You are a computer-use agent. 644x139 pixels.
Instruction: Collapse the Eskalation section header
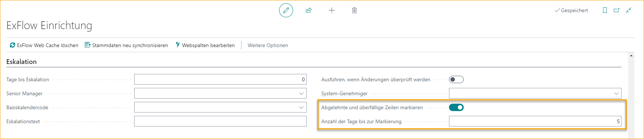[21, 62]
